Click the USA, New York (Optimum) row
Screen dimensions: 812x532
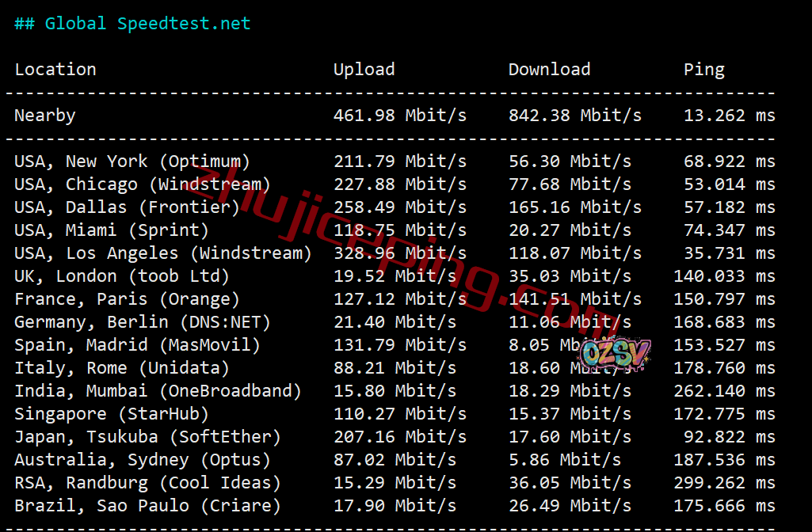[395, 161]
